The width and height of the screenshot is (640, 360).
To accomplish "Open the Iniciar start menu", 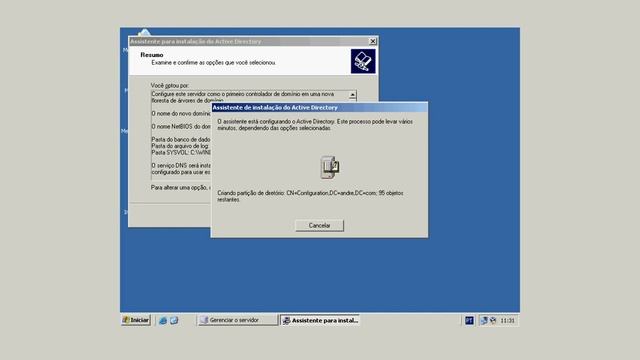I will click(x=136, y=320).
